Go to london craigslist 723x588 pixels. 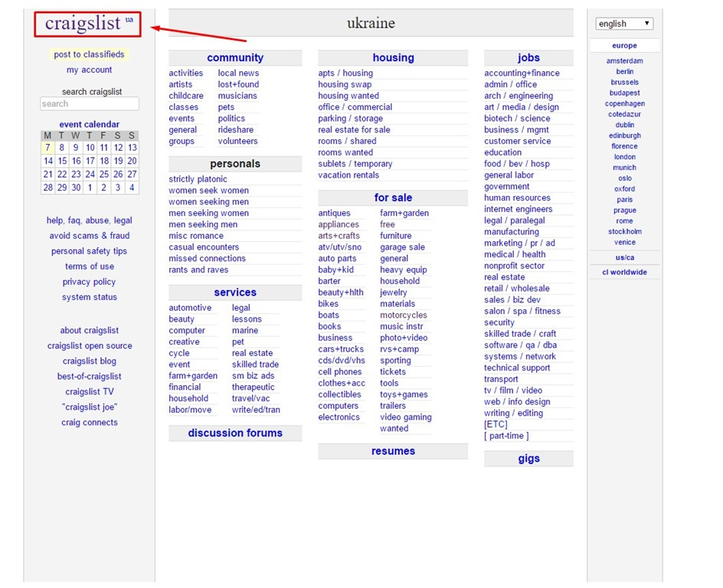pyautogui.click(x=624, y=157)
